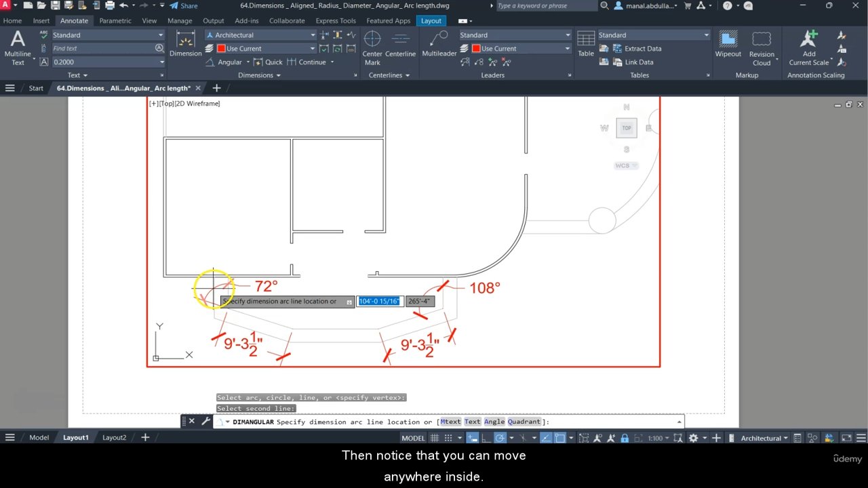
Task: Click the Application menu A logo
Action: (x=6, y=5)
